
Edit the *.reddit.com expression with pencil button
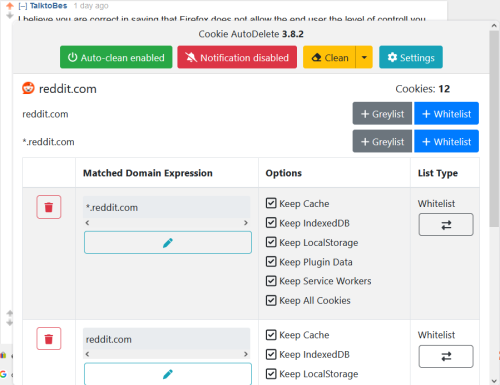(168, 243)
